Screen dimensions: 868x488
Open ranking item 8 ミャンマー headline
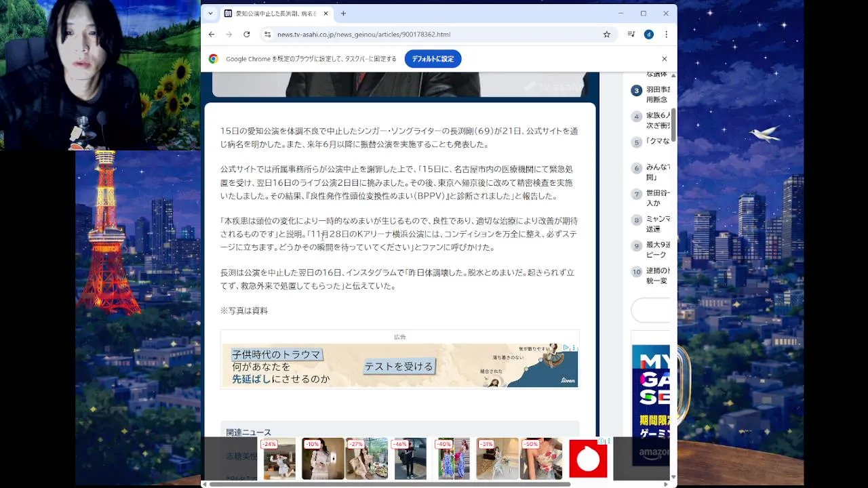click(658, 224)
